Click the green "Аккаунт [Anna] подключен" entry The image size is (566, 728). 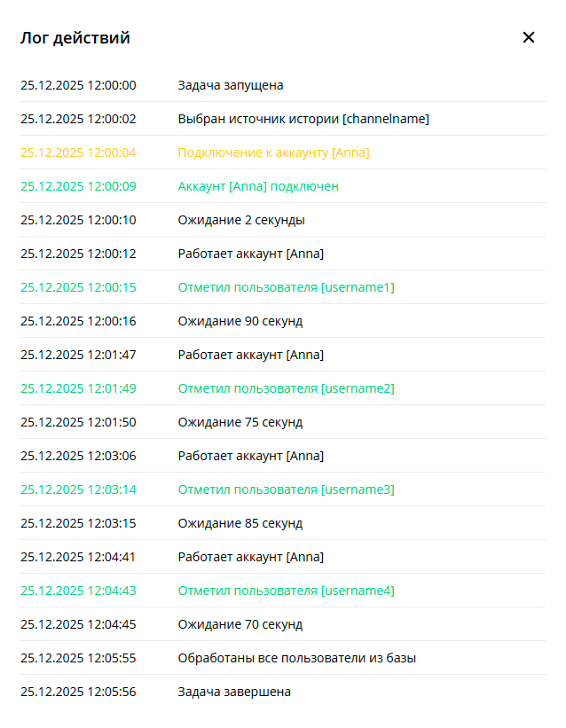click(x=258, y=186)
